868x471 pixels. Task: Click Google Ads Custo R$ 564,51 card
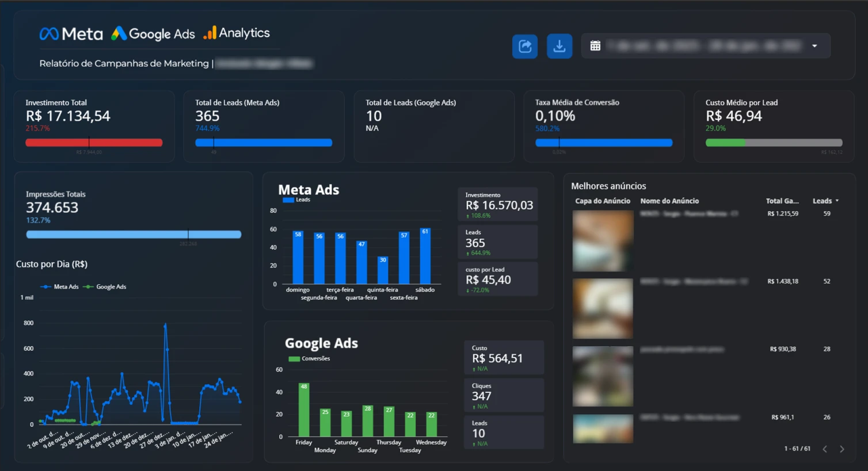(x=504, y=357)
